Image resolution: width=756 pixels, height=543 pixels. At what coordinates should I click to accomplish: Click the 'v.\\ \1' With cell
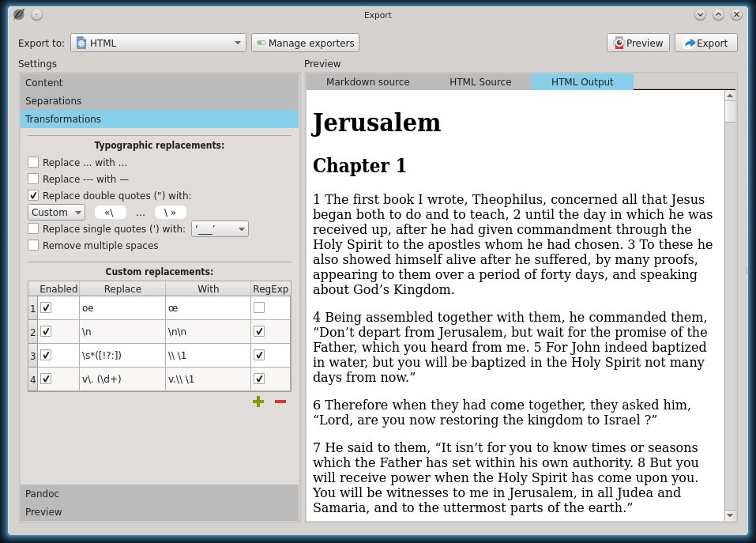[209, 379]
